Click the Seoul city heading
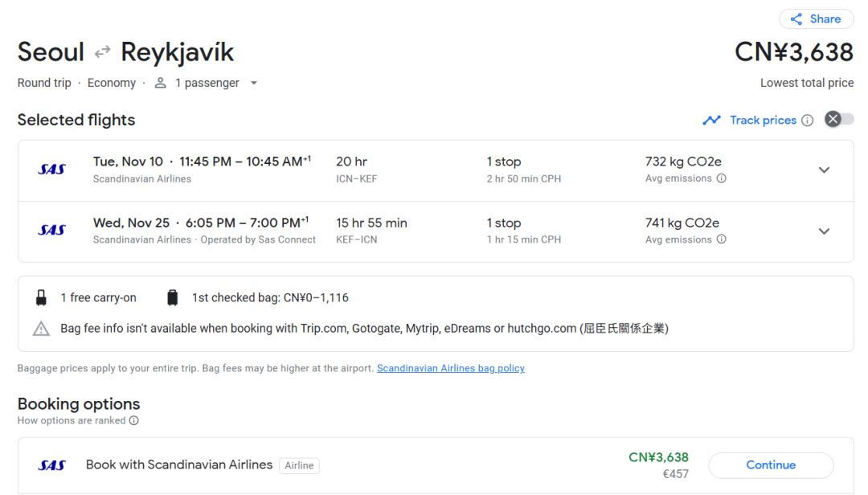Viewport: 868px width, 495px height. coord(51,52)
